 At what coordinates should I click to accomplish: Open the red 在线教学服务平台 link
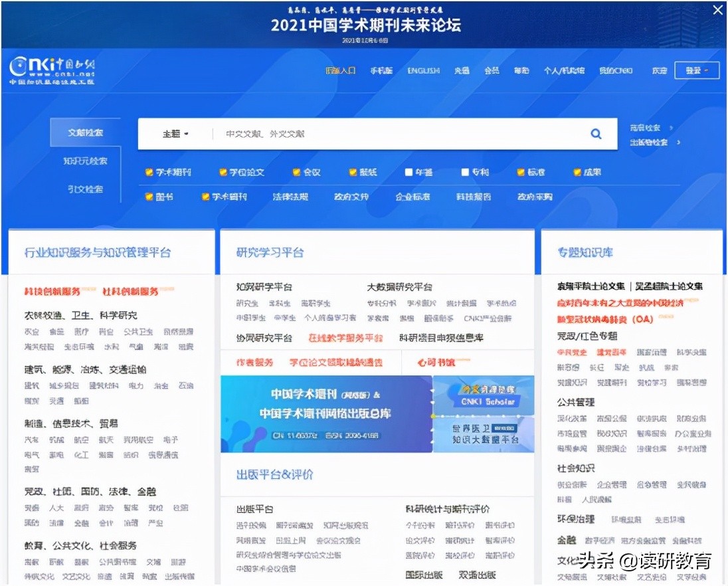(346, 338)
